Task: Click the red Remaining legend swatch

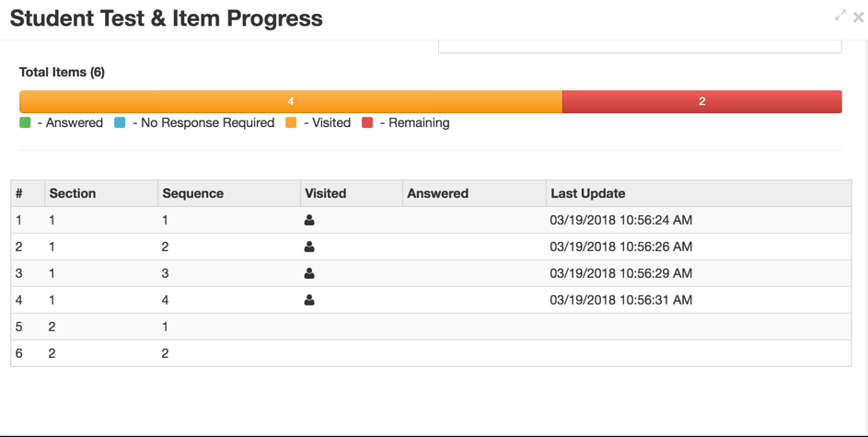Action: point(367,123)
